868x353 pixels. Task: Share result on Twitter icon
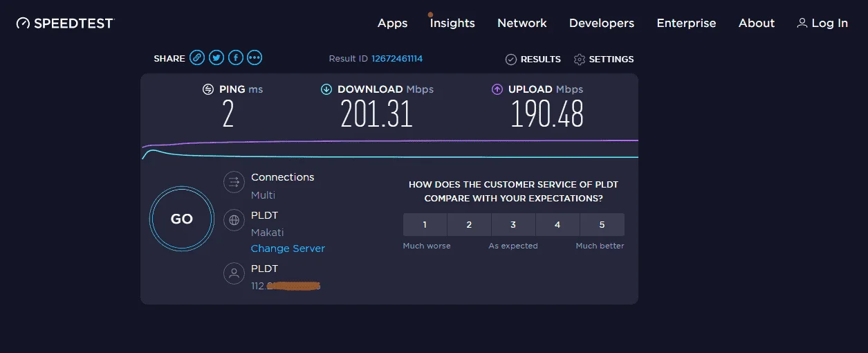click(216, 58)
